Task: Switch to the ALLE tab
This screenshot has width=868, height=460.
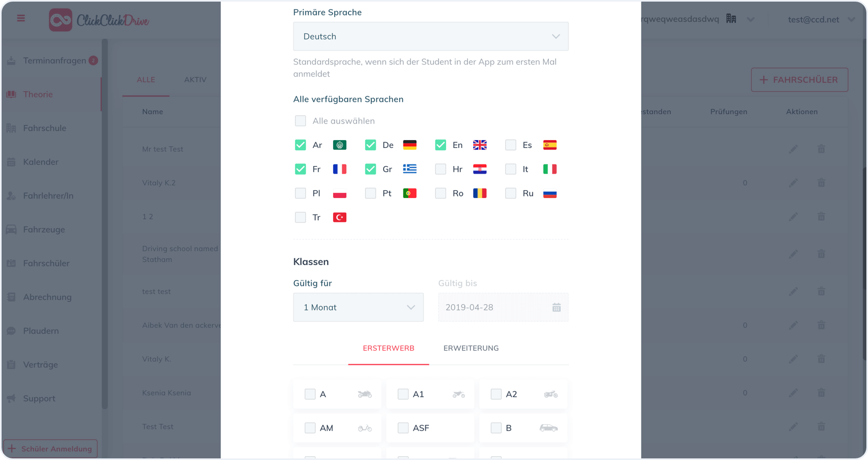Action: click(x=146, y=80)
